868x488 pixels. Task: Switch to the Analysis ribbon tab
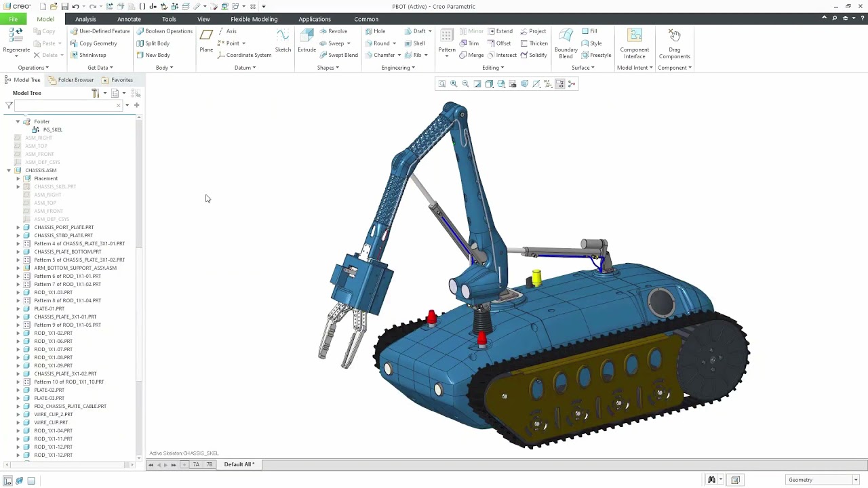click(x=85, y=19)
